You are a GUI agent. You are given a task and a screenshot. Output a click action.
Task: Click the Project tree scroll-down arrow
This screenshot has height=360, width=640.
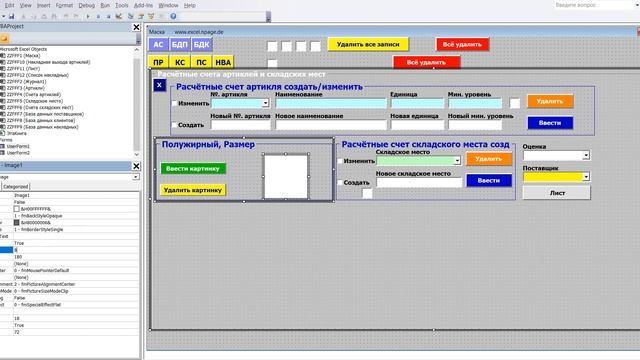[x=136, y=154]
